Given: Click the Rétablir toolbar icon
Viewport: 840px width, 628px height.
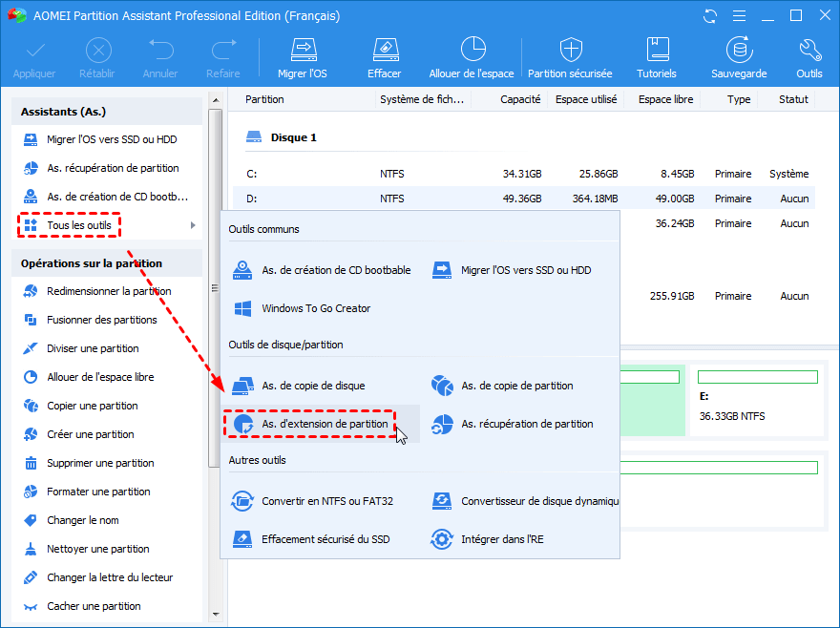Looking at the screenshot, I should [x=98, y=51].
